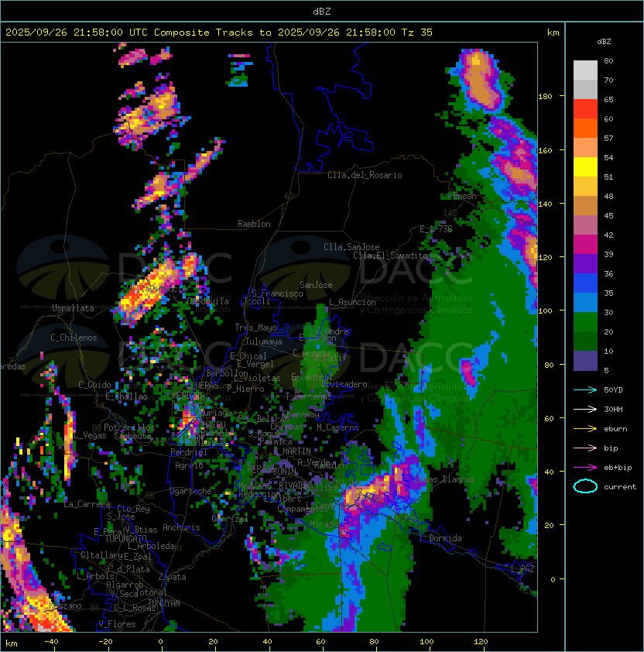Click the E_1-736 place label
The height and width of the screenshot is (652, 644).
click(436, 229)
